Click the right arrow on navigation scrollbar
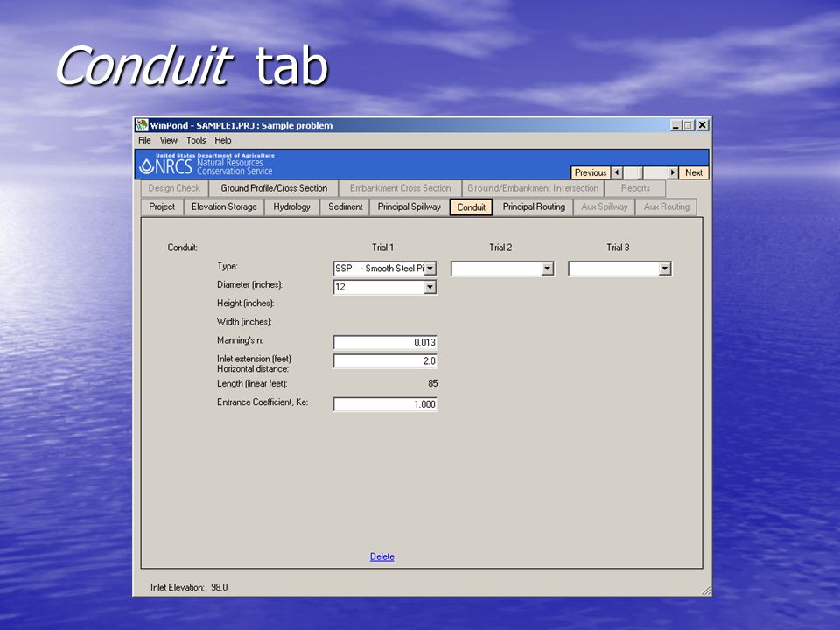The height and width of the screenshot is (630, 840). (x=673, y=172)
